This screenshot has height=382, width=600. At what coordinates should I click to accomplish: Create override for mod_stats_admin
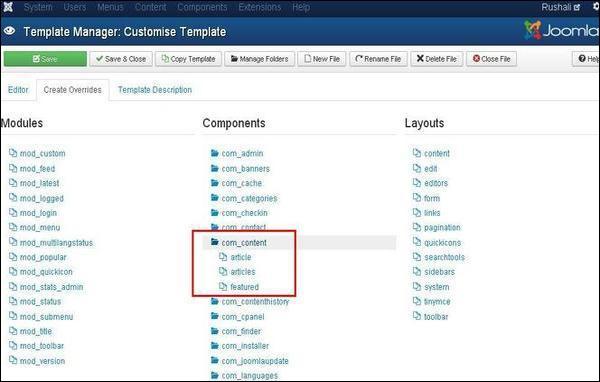pyautogui.click(x=51, y=286)
